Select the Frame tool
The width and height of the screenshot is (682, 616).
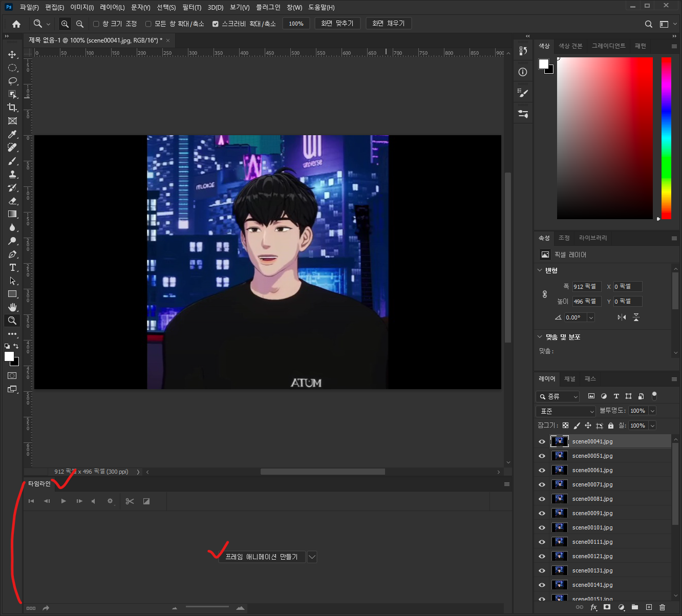(12, 121)
